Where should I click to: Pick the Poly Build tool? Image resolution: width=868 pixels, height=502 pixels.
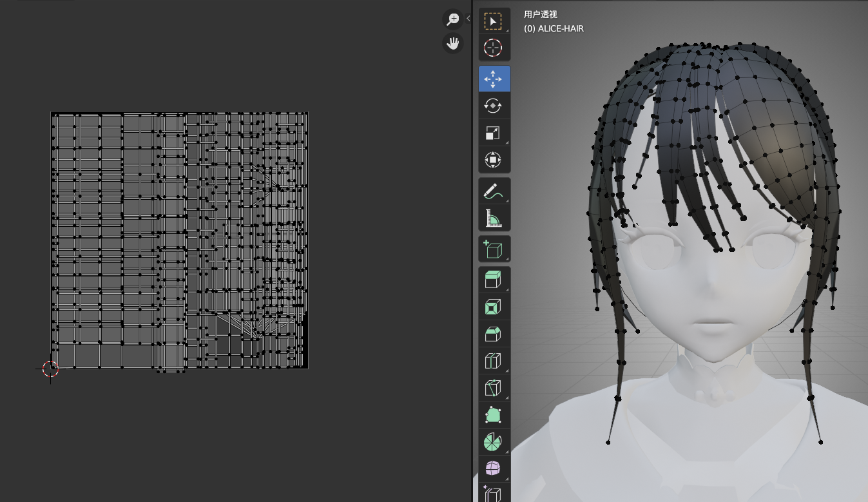point(493,414)
